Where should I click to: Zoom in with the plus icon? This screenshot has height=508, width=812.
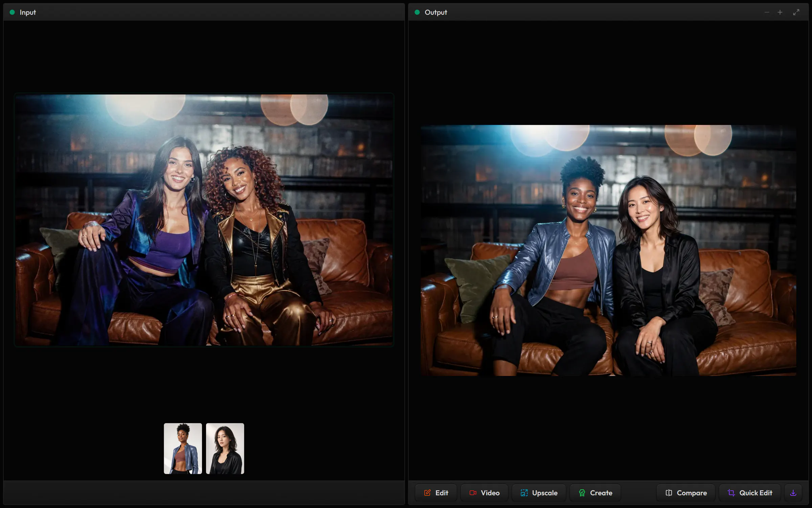click(x=780, y=12)
